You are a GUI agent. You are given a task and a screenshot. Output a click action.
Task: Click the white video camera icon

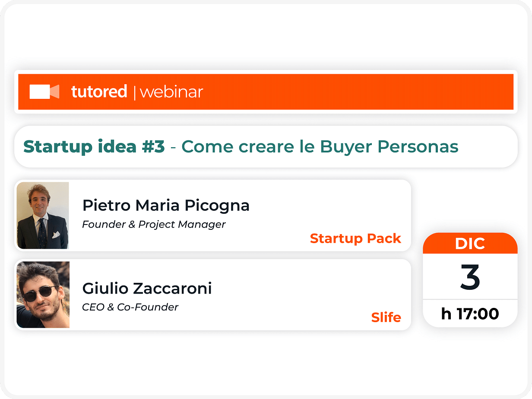point(44,92)
